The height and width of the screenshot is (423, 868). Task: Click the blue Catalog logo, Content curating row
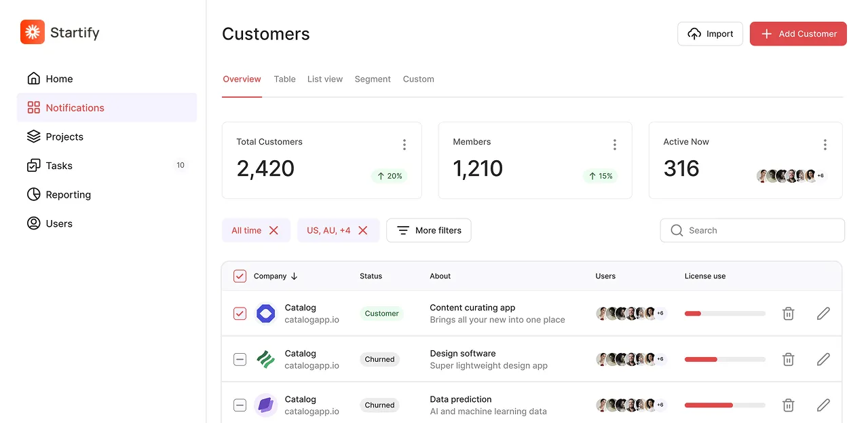[266, 314]
